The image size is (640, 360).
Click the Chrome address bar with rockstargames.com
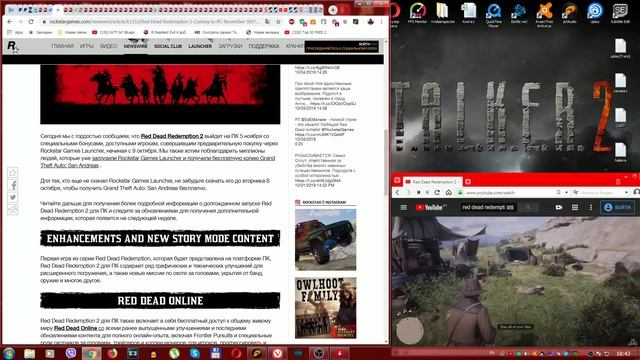(153, 22)
